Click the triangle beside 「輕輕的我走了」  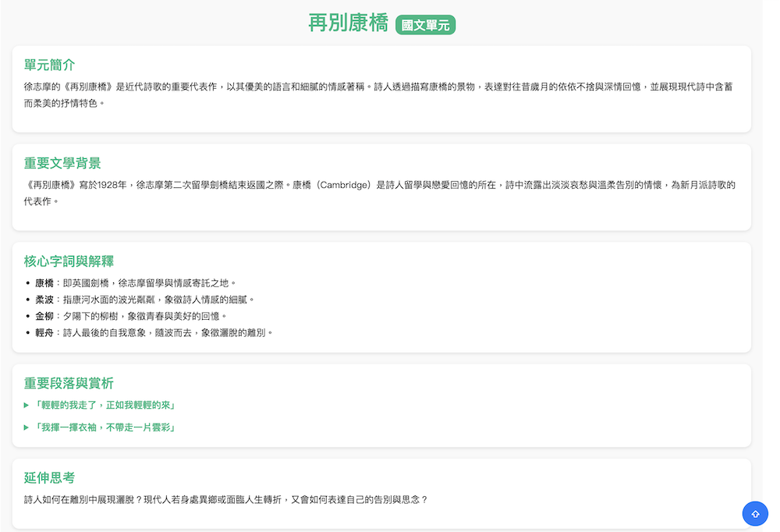(x=27, y=406)
